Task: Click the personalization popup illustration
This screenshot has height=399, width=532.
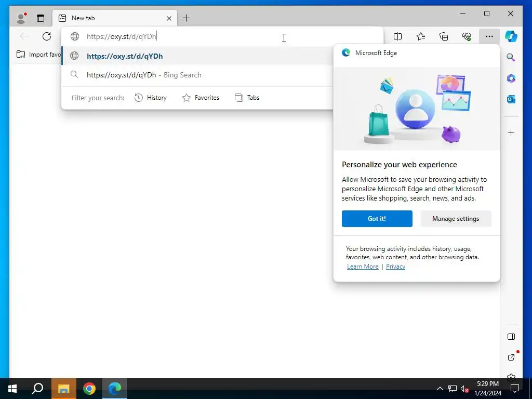Action: pos(417,109)
